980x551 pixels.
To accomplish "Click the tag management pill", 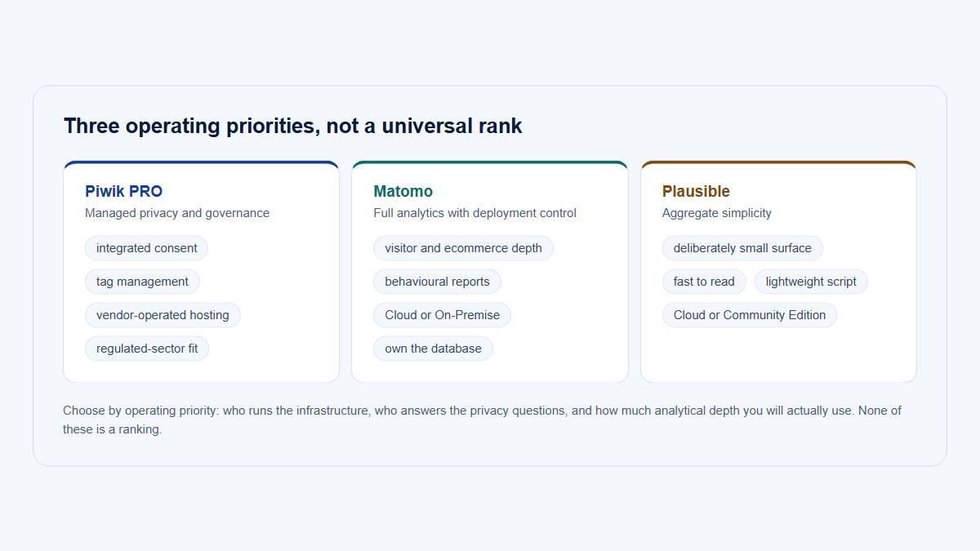I will (142, 282).
